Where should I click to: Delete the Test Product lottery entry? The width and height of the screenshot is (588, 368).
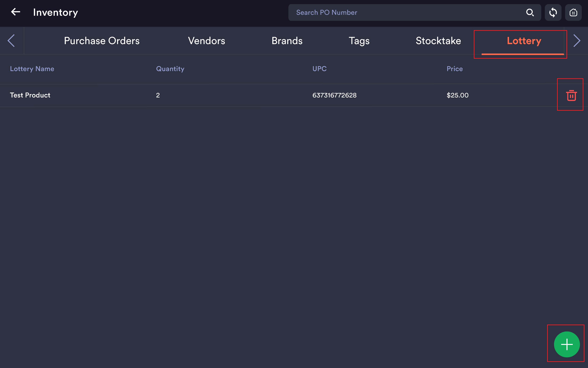pyautogui.click(x=572, y=95)
